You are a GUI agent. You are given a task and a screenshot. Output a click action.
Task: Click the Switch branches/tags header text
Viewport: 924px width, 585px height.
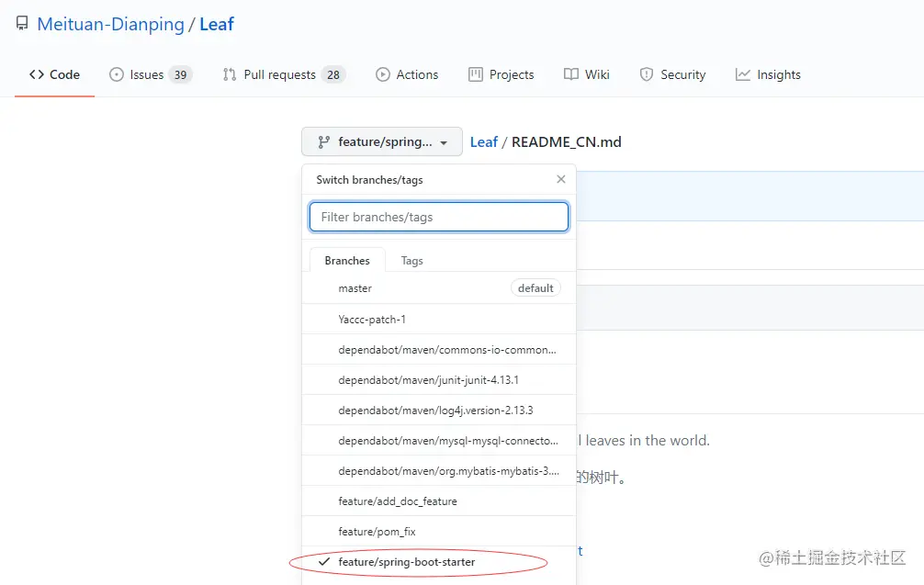point(369,180)
